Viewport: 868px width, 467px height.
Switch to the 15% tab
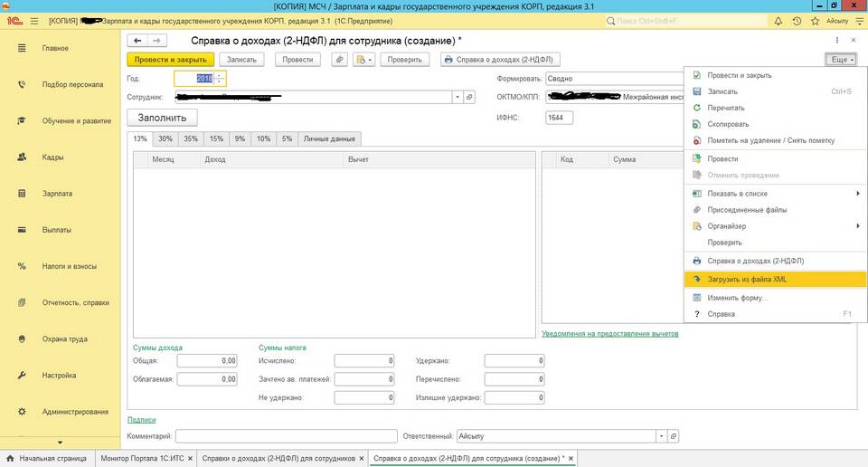[216, 138]
